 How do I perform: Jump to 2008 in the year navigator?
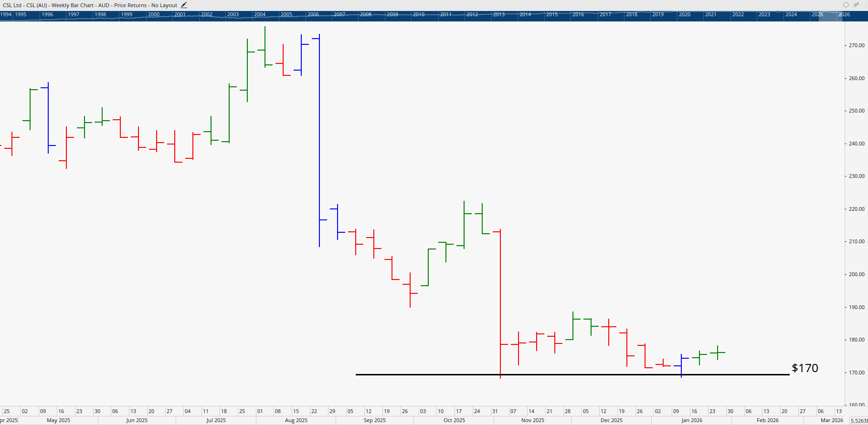(x=366, y=14)
